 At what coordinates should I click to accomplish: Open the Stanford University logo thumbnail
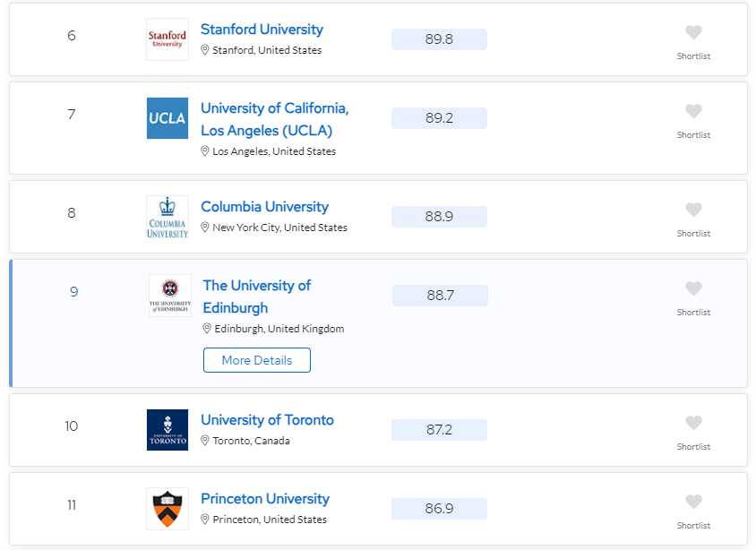coord(168,39)
